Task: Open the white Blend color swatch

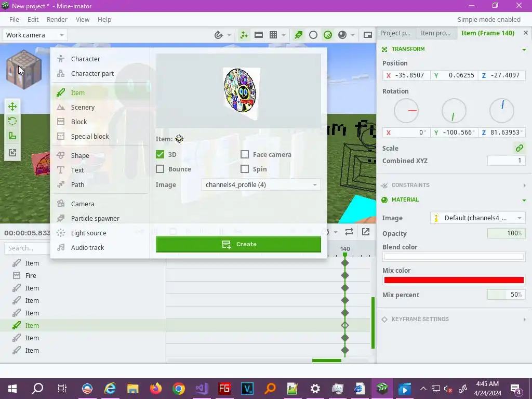Action: [x=454, y=257]
